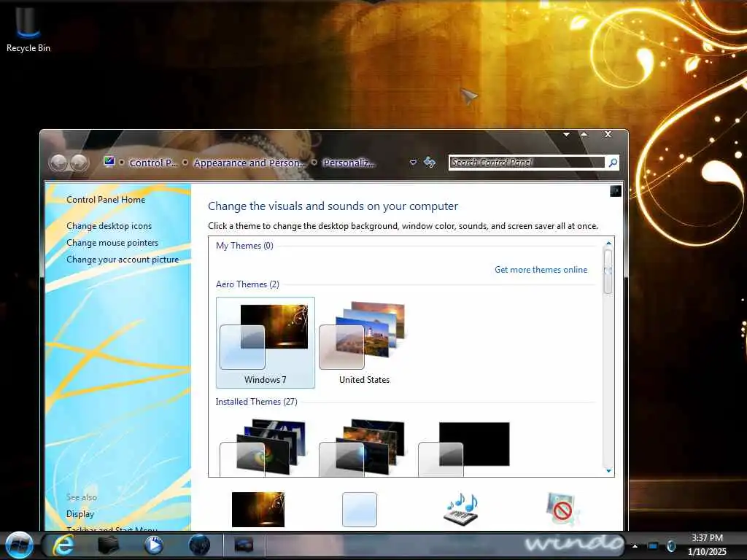Open the folder explorer taskbar icon
The image size is (747, 560).
coord(108,545)
